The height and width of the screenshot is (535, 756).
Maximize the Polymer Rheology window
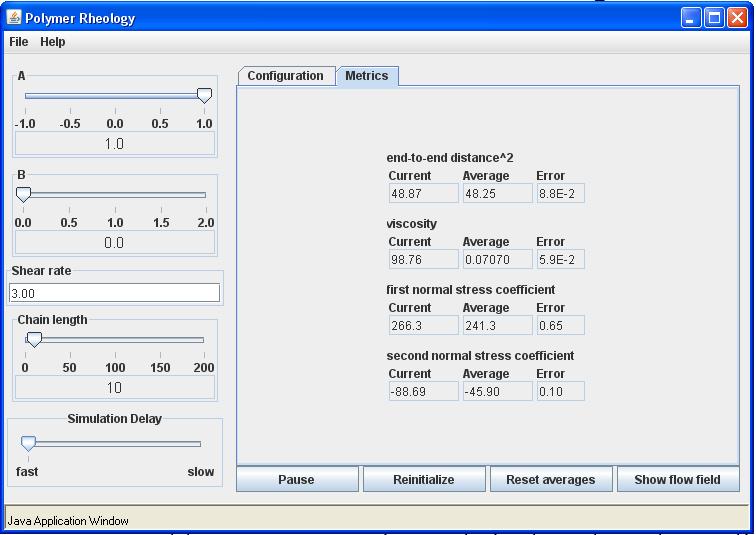point(714,18)
